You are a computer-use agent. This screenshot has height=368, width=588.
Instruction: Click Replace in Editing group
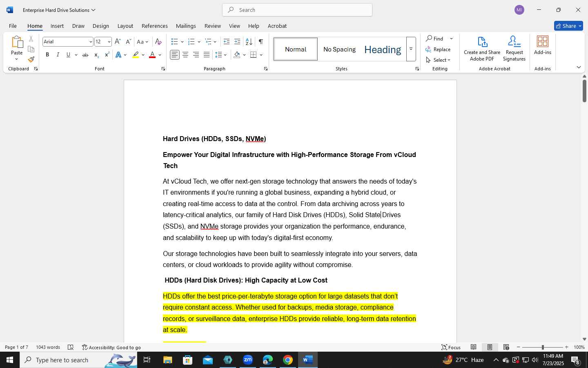tap(438, 49)
